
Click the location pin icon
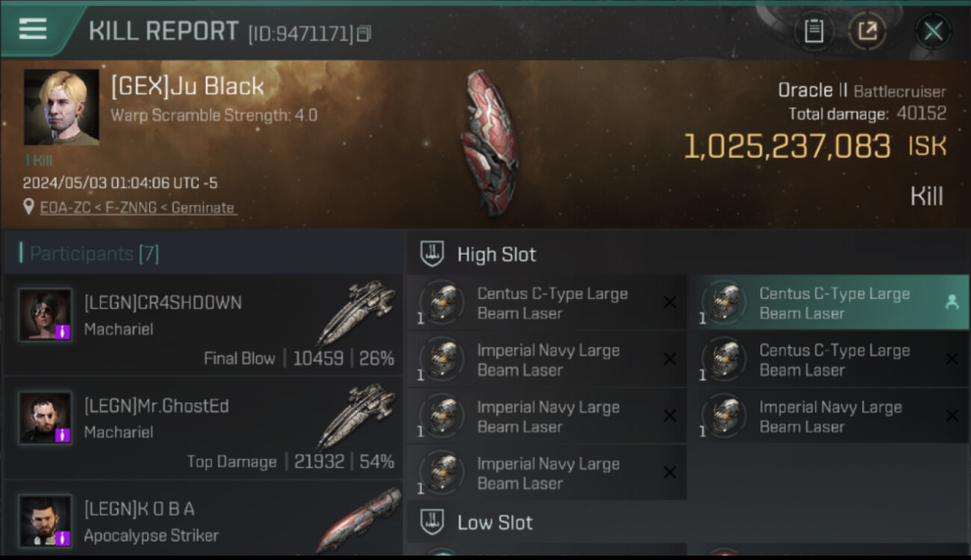tap(28, 207)
